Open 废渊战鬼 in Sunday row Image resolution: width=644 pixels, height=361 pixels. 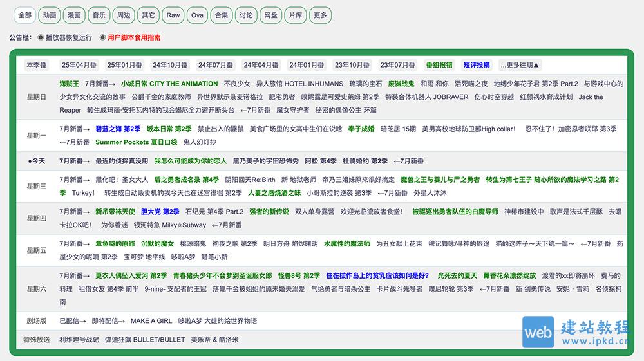coord(401,84)
